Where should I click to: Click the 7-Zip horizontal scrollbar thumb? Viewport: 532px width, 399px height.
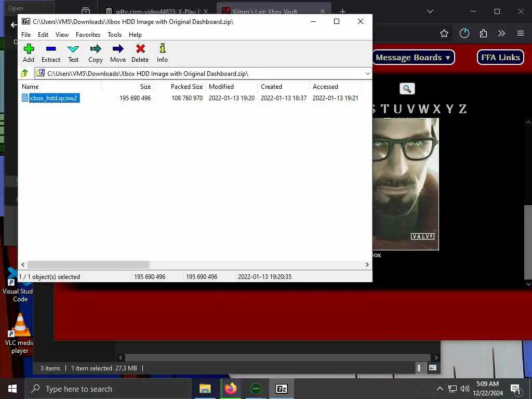coord(88,264)
